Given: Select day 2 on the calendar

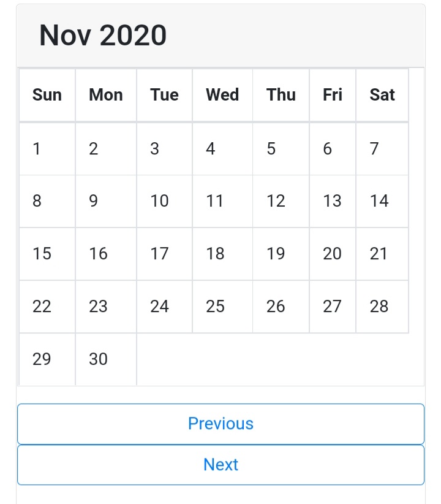Looking at the screenshot, I should 94,149.
